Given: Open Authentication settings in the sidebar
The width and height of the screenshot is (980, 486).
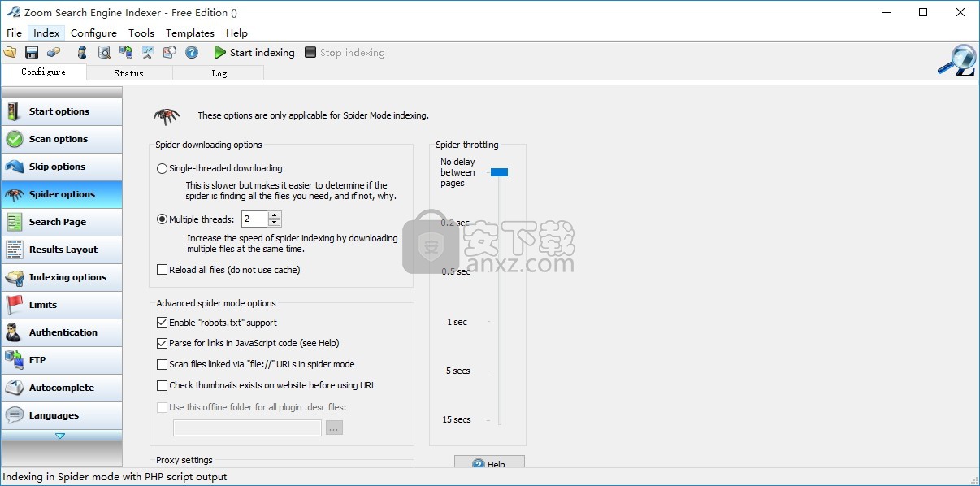Looking at the screenshot, I should tap(62, 332).
